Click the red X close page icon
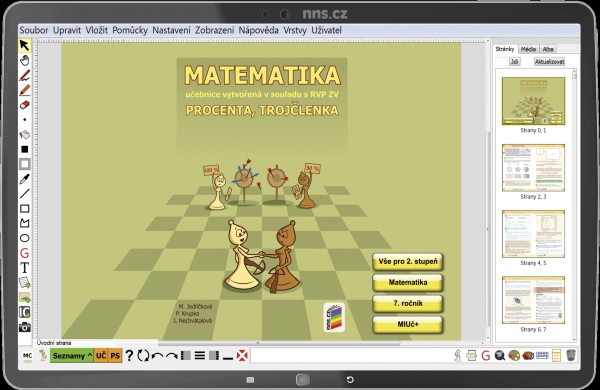The image size is (600, 390). (x=242, y=356)
